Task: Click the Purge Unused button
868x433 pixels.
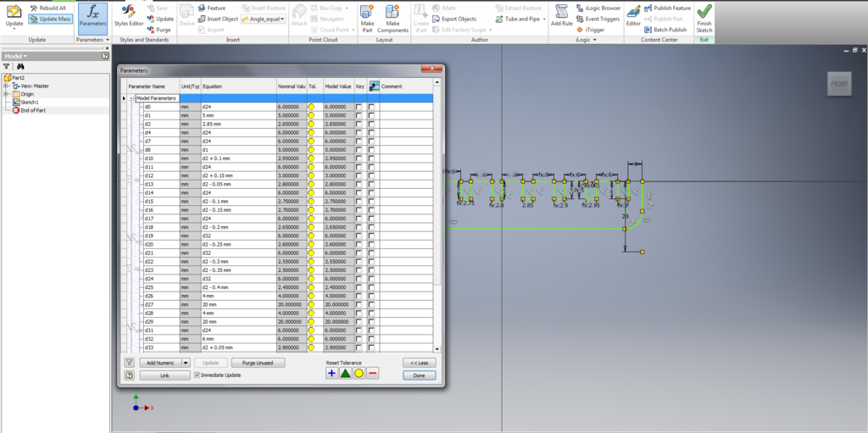Action: [x=258, y=363]
